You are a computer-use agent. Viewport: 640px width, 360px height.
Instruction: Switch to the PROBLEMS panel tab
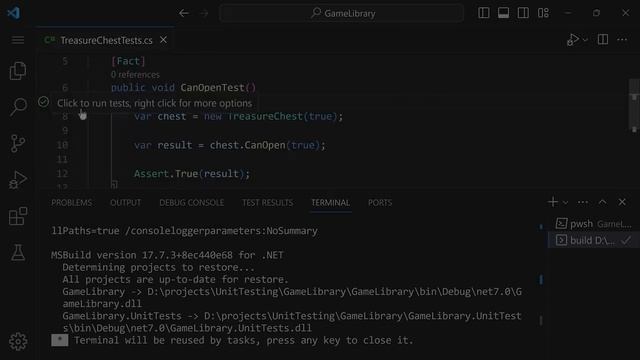(x=71, y=203)
